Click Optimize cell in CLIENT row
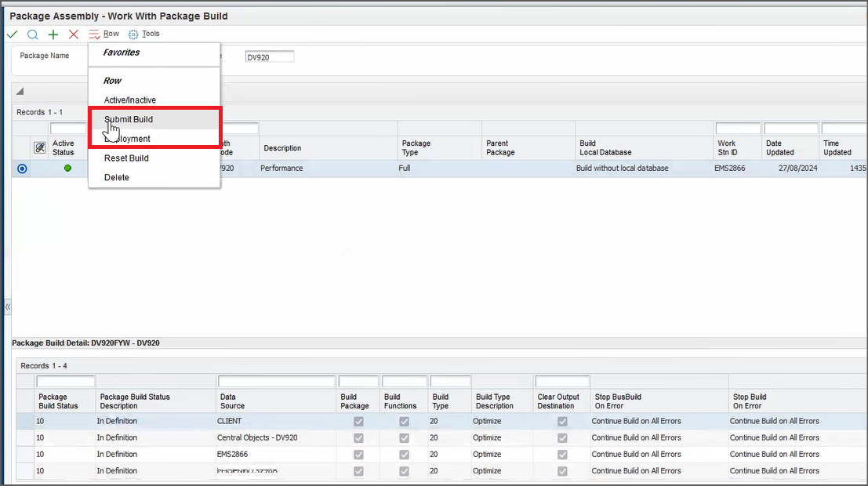This screenshot has height=486, width=868. (x=487, y=421)
